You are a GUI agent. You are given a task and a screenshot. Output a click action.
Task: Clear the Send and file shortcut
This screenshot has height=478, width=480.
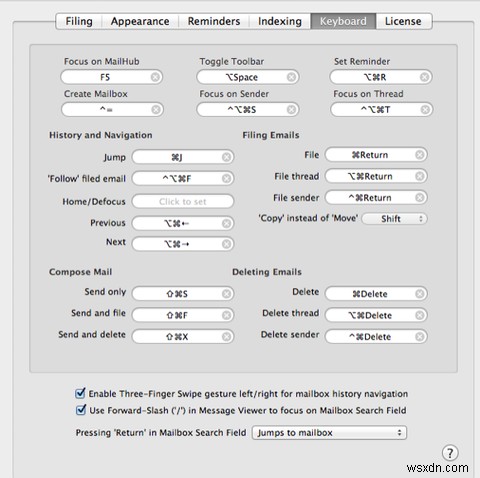[226, 315]
